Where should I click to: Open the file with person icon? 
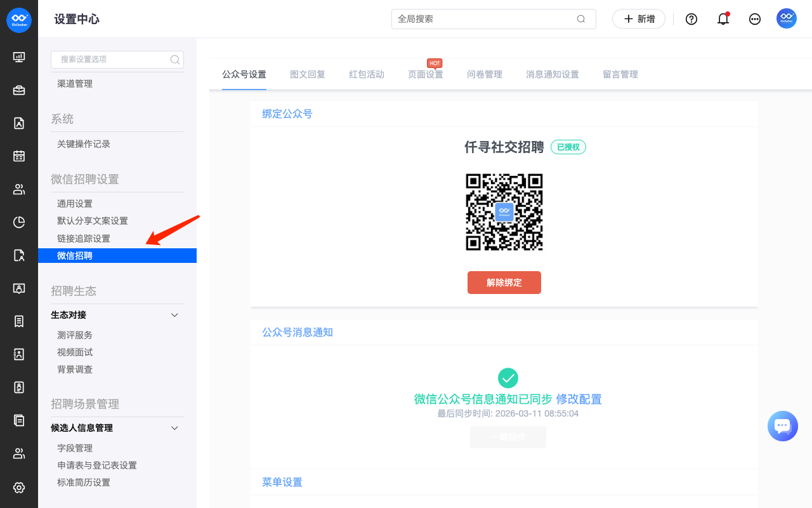(19, 255)
